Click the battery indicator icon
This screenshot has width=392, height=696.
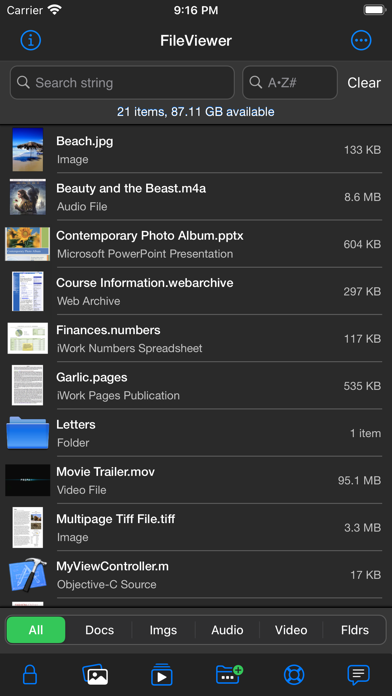(374, 10)
